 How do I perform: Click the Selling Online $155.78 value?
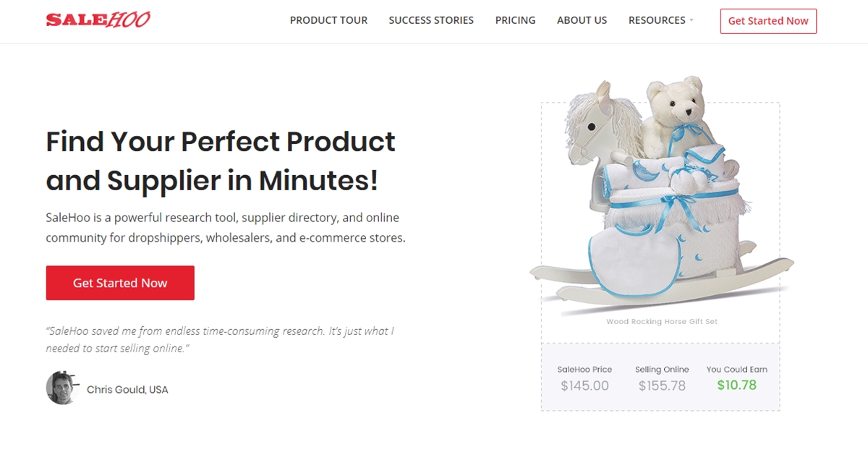coord(662,386)
